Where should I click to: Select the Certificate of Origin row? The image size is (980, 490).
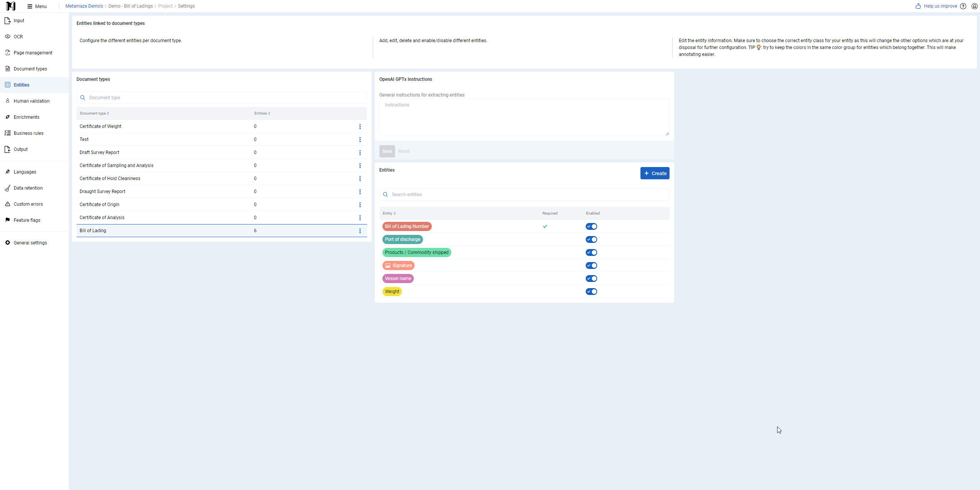click(222, 205)
